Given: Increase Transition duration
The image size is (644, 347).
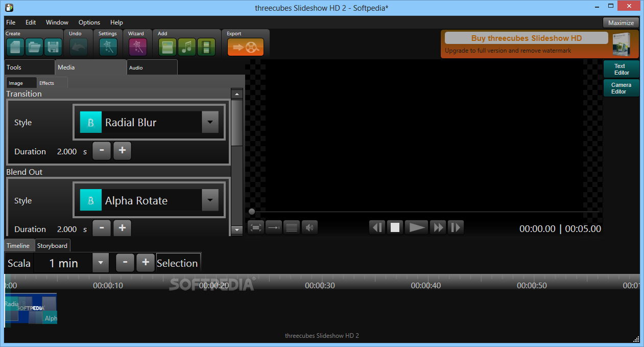Looking at the screenshot, I should coord(122,151).
